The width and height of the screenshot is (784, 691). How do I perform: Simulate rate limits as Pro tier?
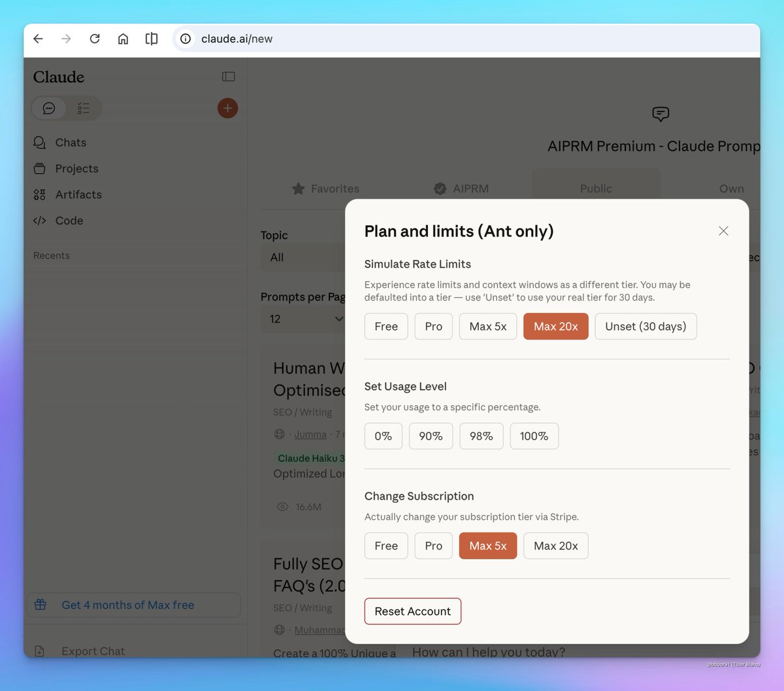[x=434, y=327]
